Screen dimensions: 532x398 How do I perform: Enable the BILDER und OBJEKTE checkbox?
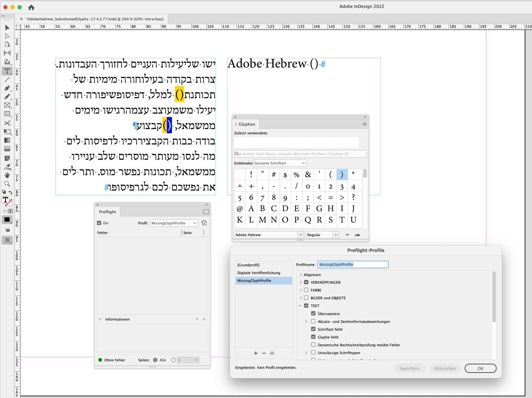coord(306,298)
